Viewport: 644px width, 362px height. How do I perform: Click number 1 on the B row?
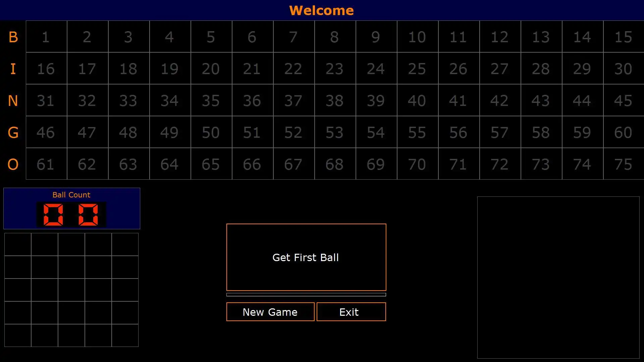point(45,37)
